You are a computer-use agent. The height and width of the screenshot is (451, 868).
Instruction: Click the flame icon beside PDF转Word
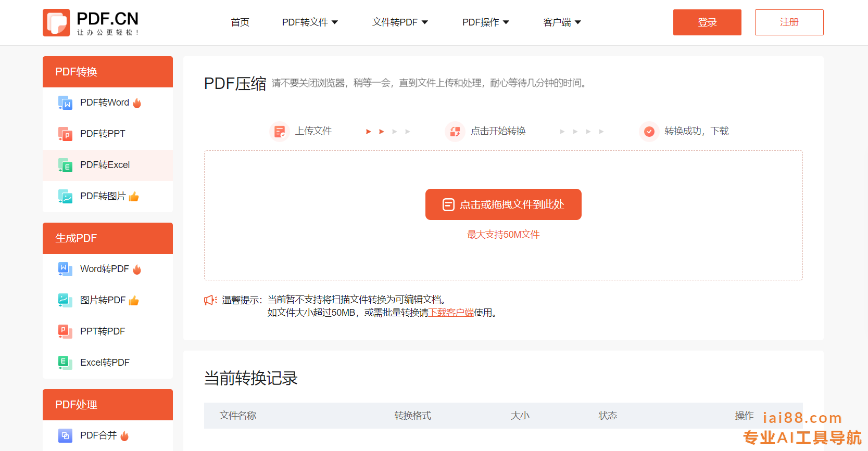(137, 103)
